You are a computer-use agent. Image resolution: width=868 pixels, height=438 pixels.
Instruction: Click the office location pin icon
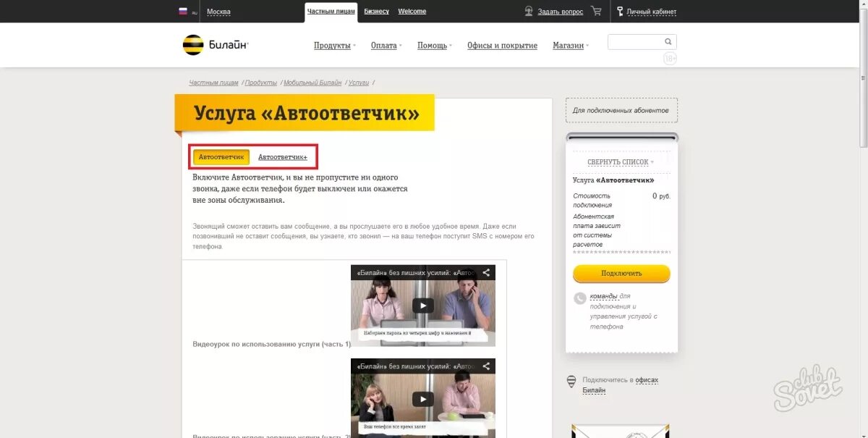pos(571,381)
